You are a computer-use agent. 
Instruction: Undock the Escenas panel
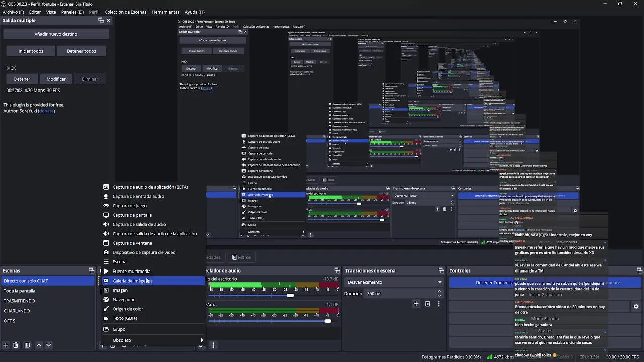tap(91, 270)
